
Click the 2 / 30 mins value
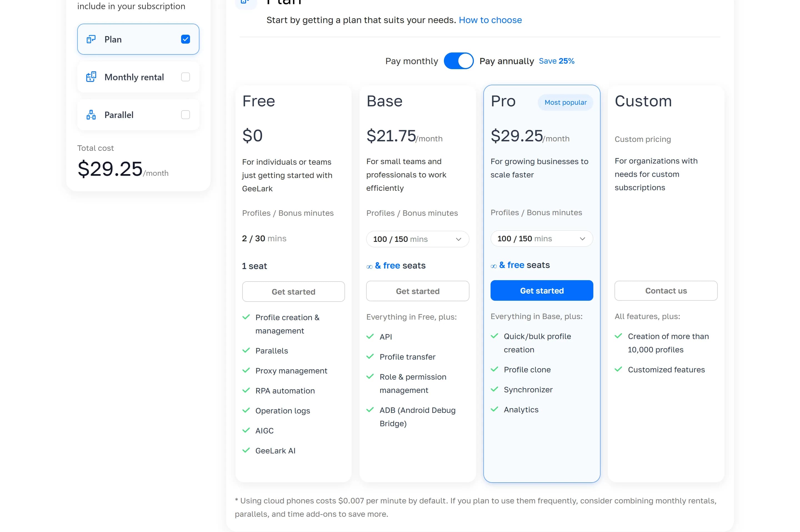click(264, 239)
